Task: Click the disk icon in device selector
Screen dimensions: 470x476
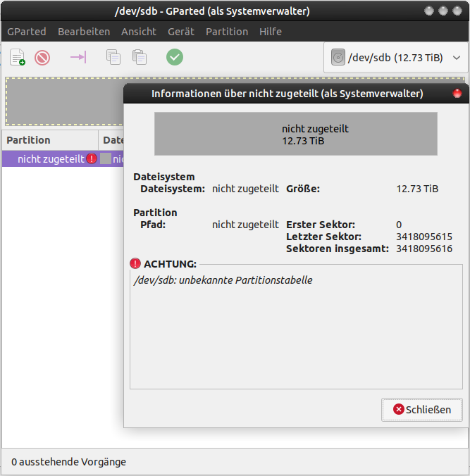Action: click(338, 57)
